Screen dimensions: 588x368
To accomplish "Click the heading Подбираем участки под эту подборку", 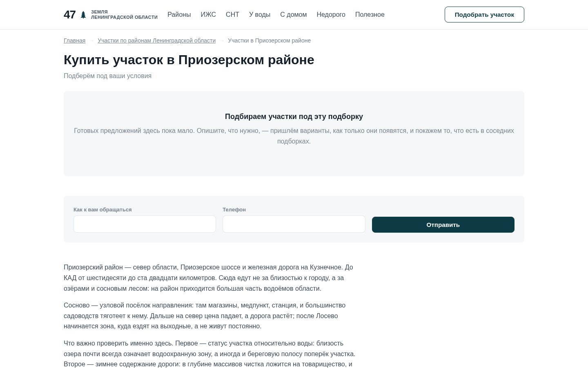I will pyautogui.click(x=294, y=117).
